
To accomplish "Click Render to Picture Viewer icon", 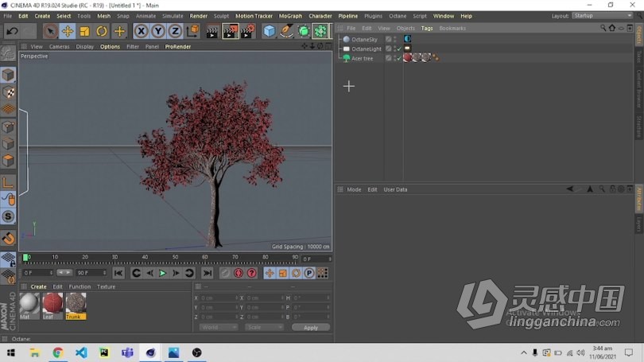I will click(x=230, y=31).
